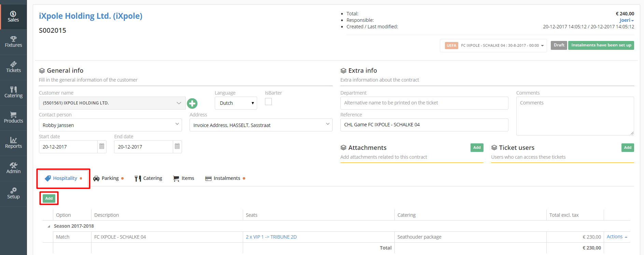Go to Tickets in sidebar
644x255 pixels.
[13, 67]
